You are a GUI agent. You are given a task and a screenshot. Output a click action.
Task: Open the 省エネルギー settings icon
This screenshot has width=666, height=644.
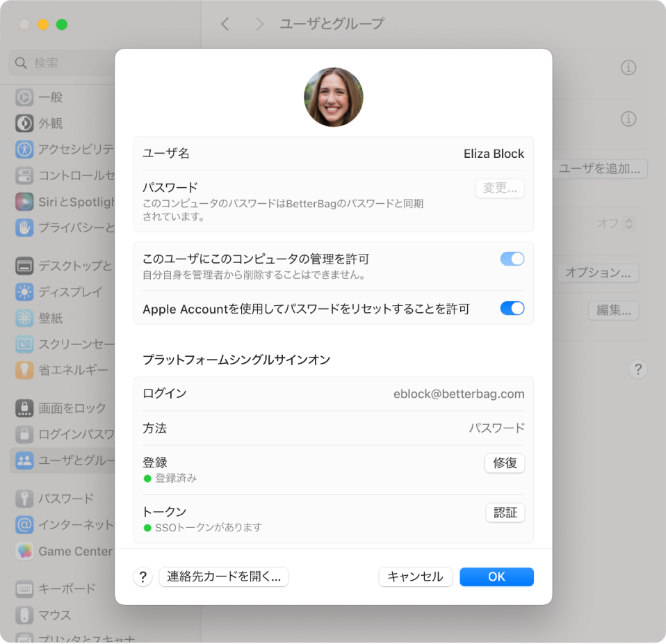click(x=23, y=371)
